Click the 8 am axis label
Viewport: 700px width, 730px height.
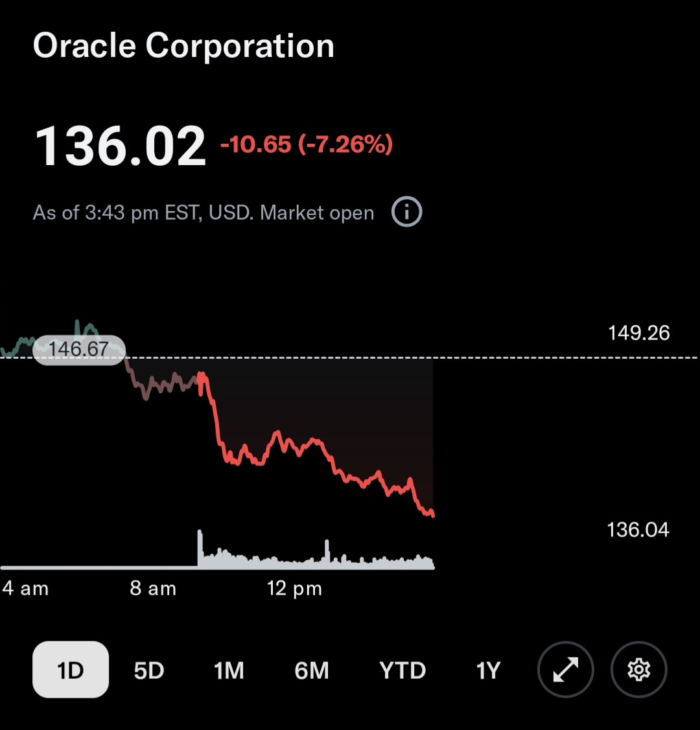(153, 589)
